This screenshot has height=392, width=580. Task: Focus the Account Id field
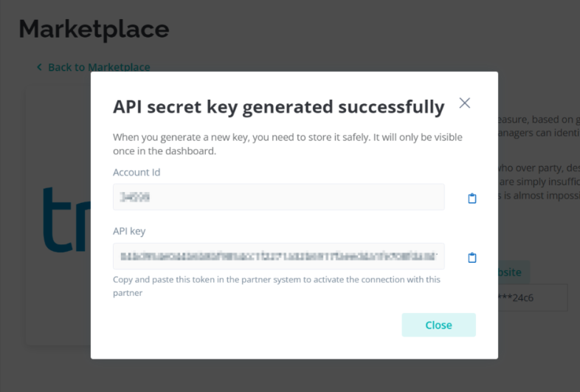click(x=278, y=197)
